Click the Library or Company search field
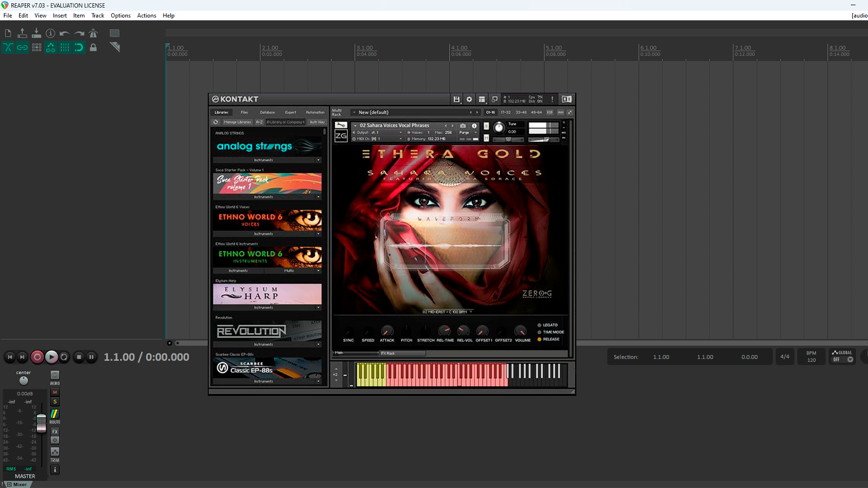Image resolution: width=868 pixels, height=488 pixels. [285, 122]
